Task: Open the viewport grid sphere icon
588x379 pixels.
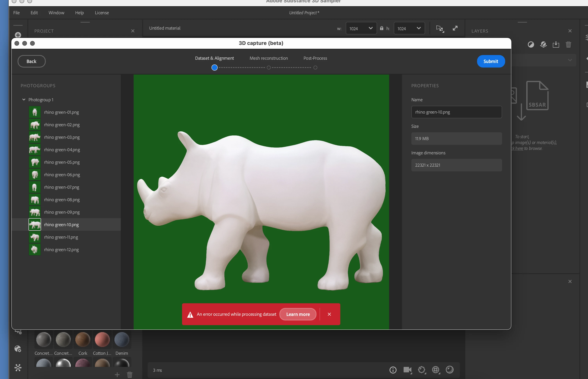Action: coord(435,370)
